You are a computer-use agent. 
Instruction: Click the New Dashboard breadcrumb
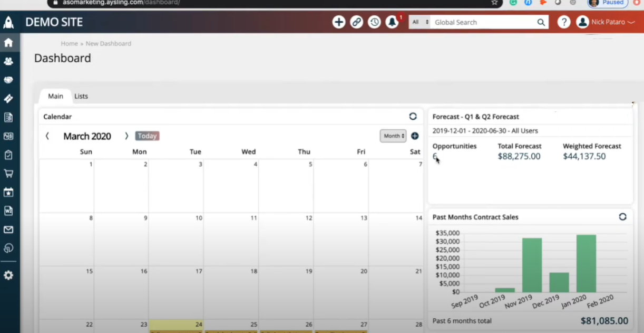(x=109, y=43)
